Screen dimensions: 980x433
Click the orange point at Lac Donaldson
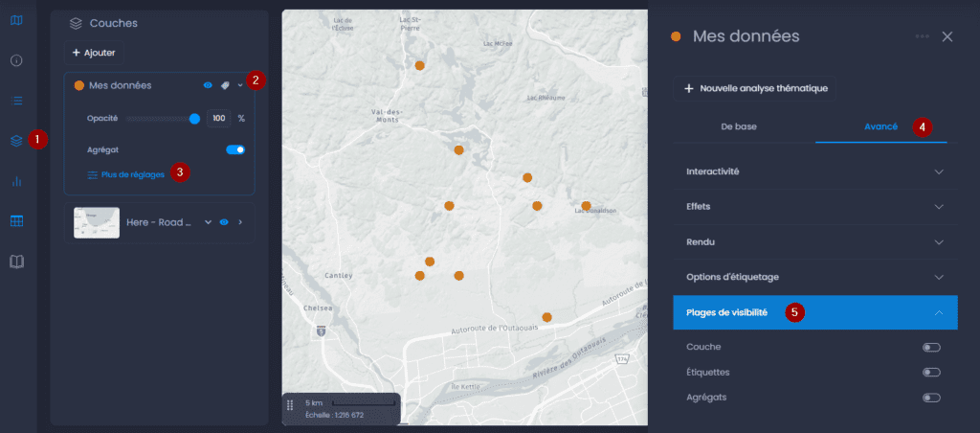point(587,206)
